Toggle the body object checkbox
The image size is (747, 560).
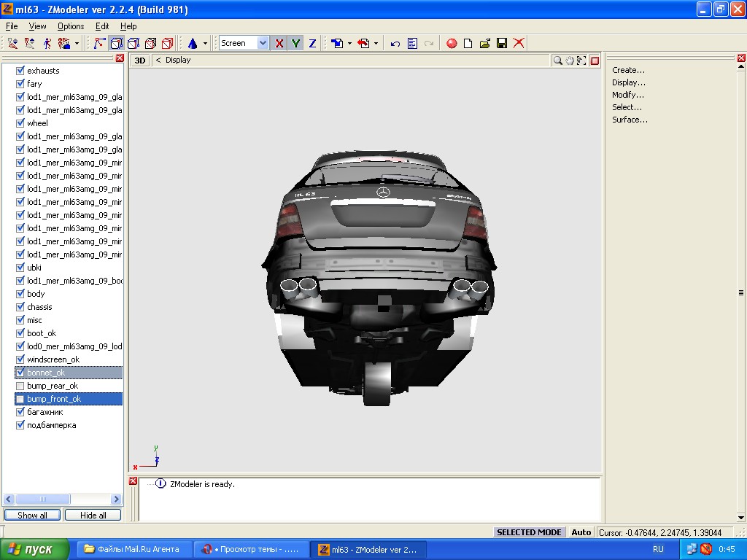(20, 294)
